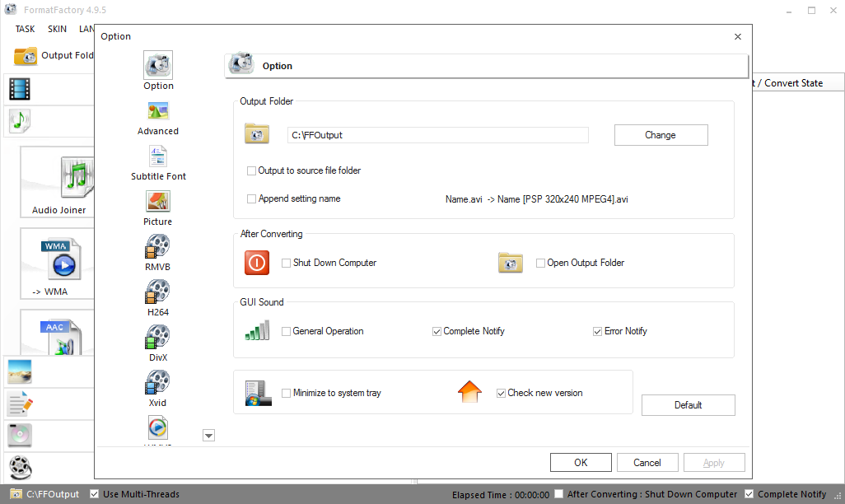Open the ROM Device/DVD category in main window
The image size is (845, 504).
pyautogui.click(x=20, y=436)
